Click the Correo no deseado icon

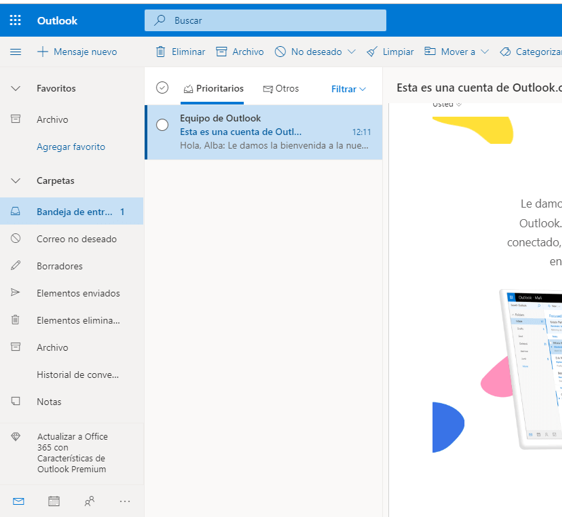pyautogui.click(x=15, y=238)
